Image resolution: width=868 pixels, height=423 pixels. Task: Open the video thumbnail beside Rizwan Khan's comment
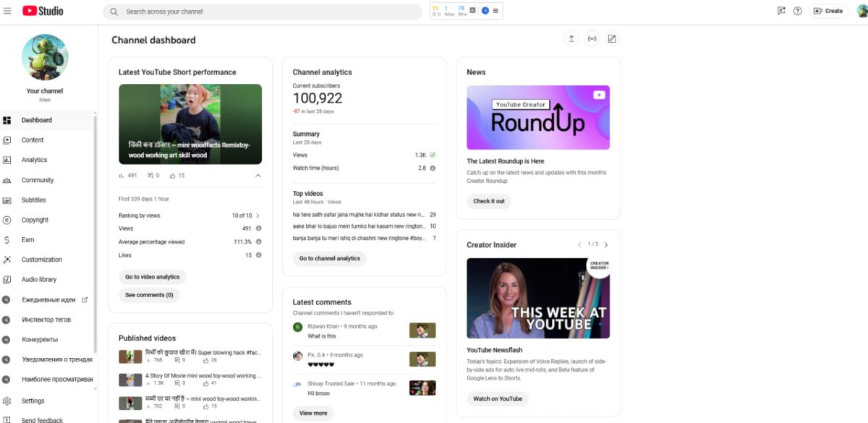tap(422, 330)
